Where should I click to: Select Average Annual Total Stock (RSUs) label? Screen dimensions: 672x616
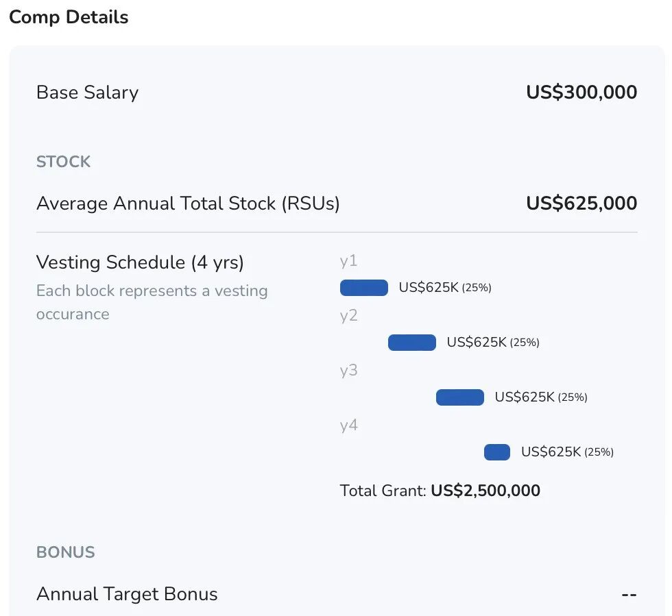click(x=188, y=204)
